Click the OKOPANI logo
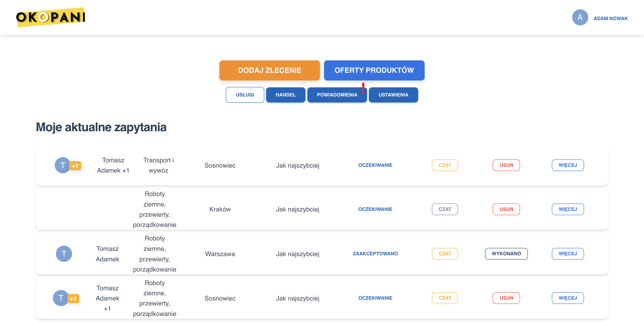The height and width of the screenshot is (322, 644). pos(51,17)
